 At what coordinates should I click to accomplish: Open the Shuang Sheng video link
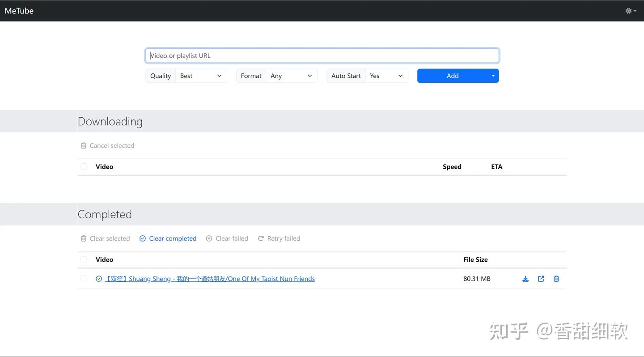tap(210, 279)
